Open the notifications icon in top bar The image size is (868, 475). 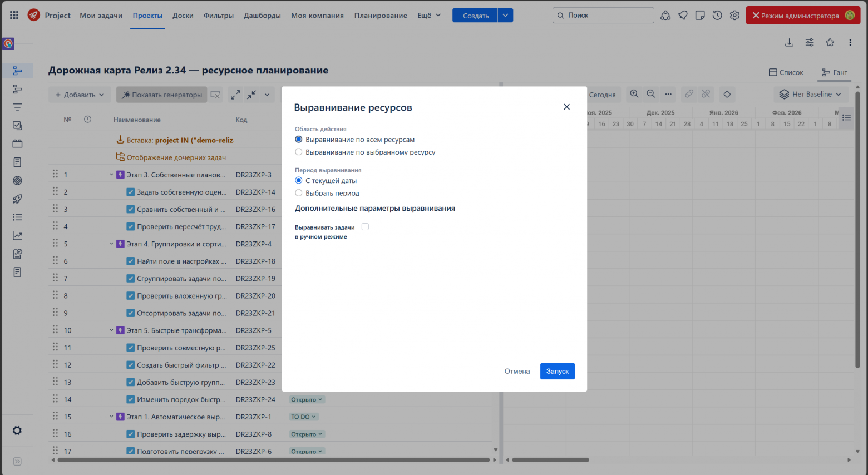(x=683, y=16)
